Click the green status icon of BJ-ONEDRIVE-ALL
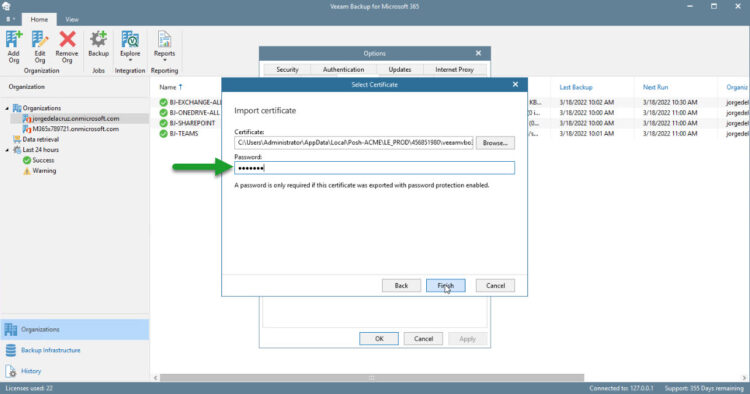The width and height of the screenshot is (750, 394). 164,113
